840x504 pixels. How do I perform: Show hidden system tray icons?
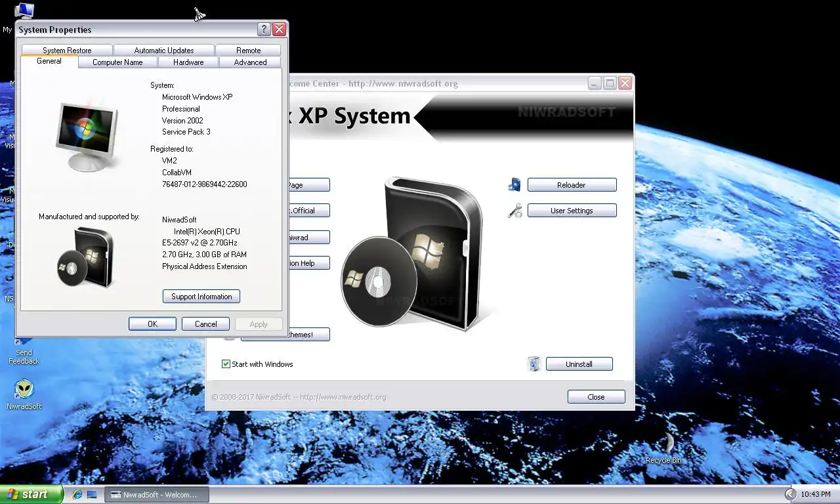(790, 494)
